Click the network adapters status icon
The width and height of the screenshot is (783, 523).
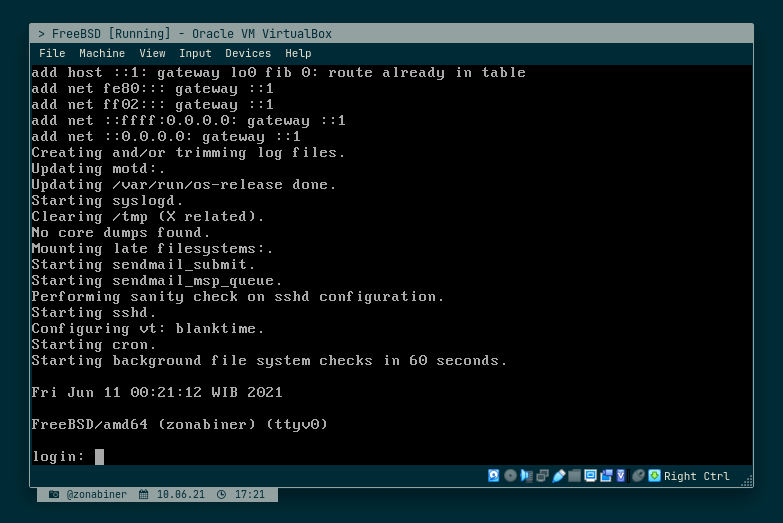pos(542,476)
